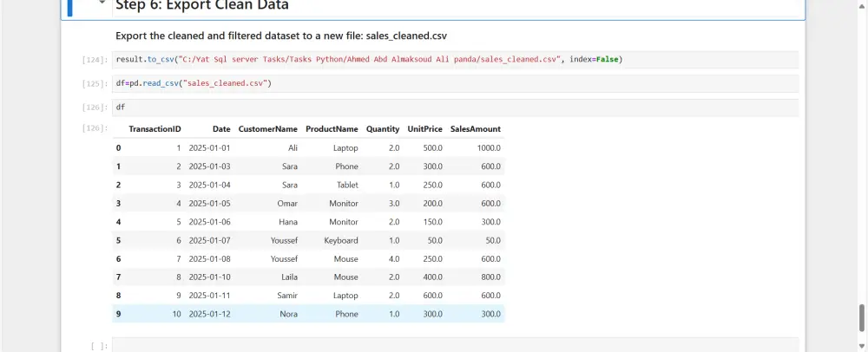Viewport: 868px width, 352px height.
Task: Select the markdown text about sales_cleaned.csv
Action: pyautogui.click(x=282, y=36)
